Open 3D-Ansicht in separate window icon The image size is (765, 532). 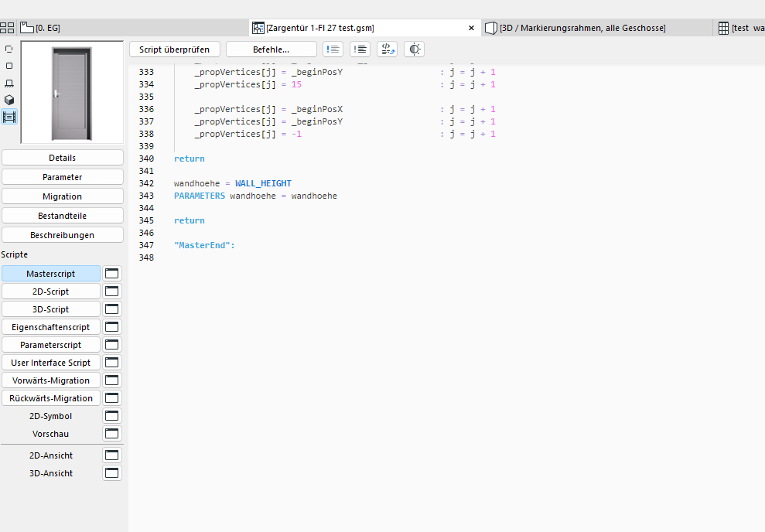[111, 473]
